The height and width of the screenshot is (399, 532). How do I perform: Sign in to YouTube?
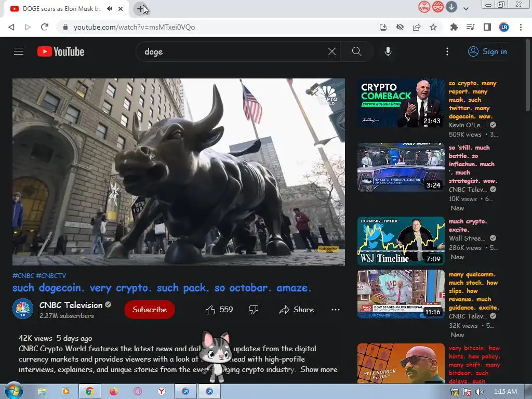[x=487, y=51]
